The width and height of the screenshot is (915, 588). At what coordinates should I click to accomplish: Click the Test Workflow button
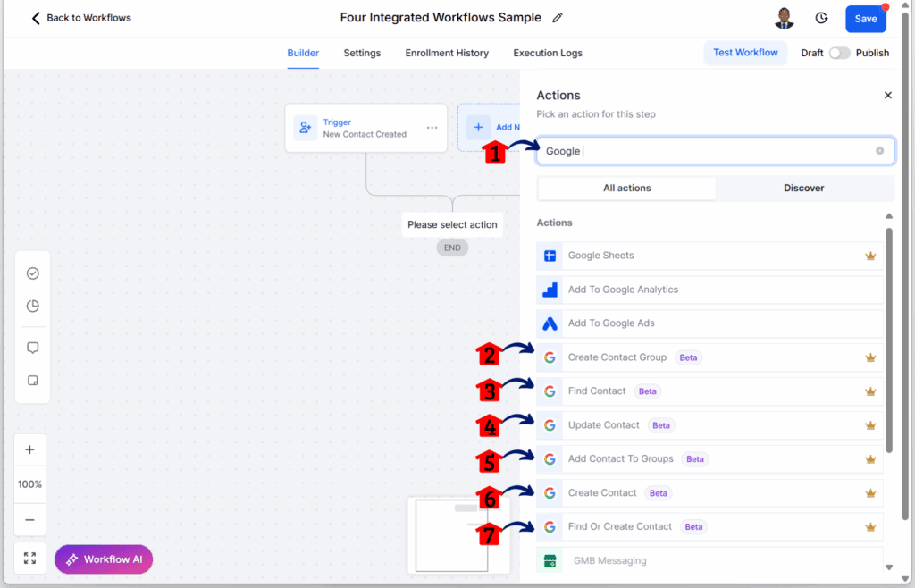tap(745, 53)
